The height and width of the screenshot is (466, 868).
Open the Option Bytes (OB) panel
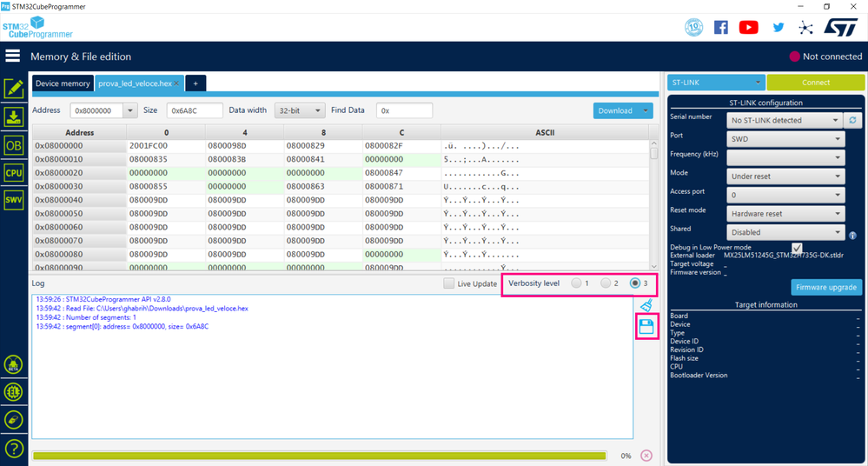click(x=13, y=146)
